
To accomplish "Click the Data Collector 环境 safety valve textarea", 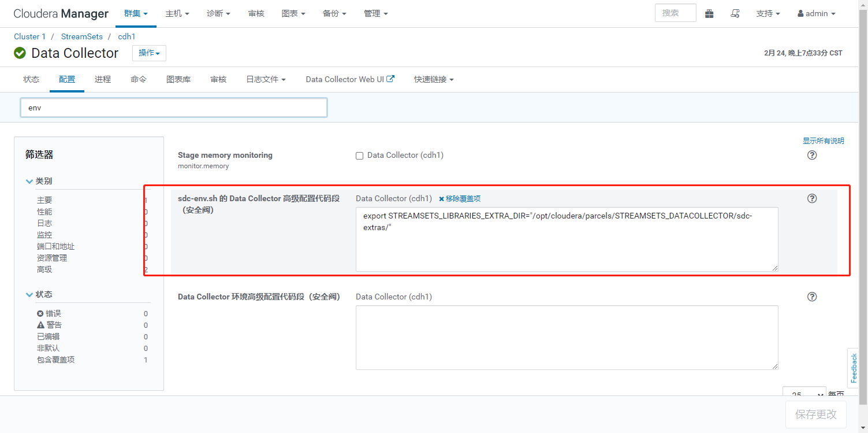I will pos(567,338).
